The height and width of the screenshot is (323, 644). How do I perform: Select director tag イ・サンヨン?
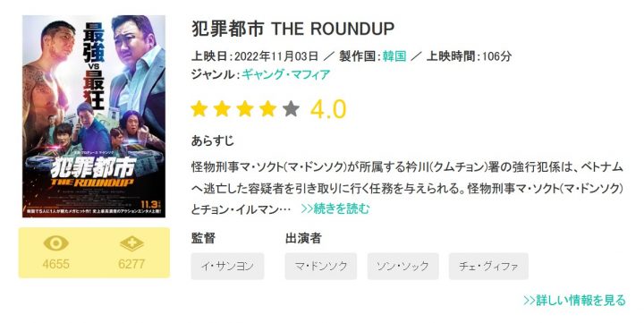pos(227,267)
